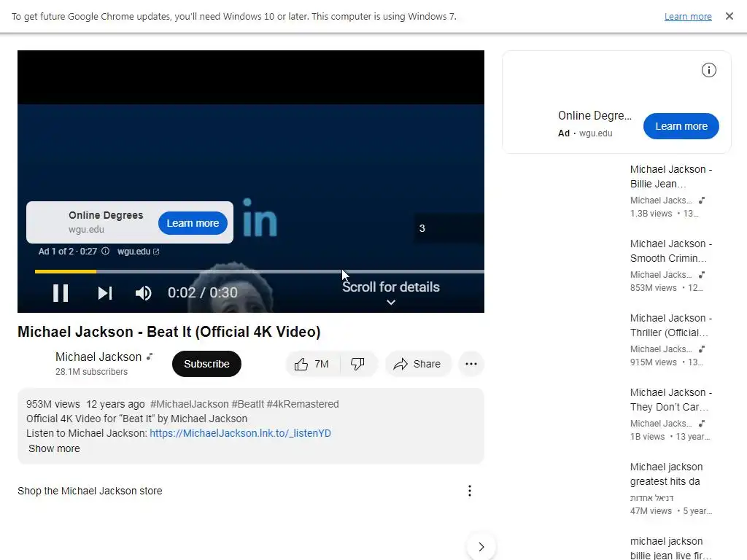
Task: Click the #4kRemastered hashtag
Action: click(x=303, y=404)
